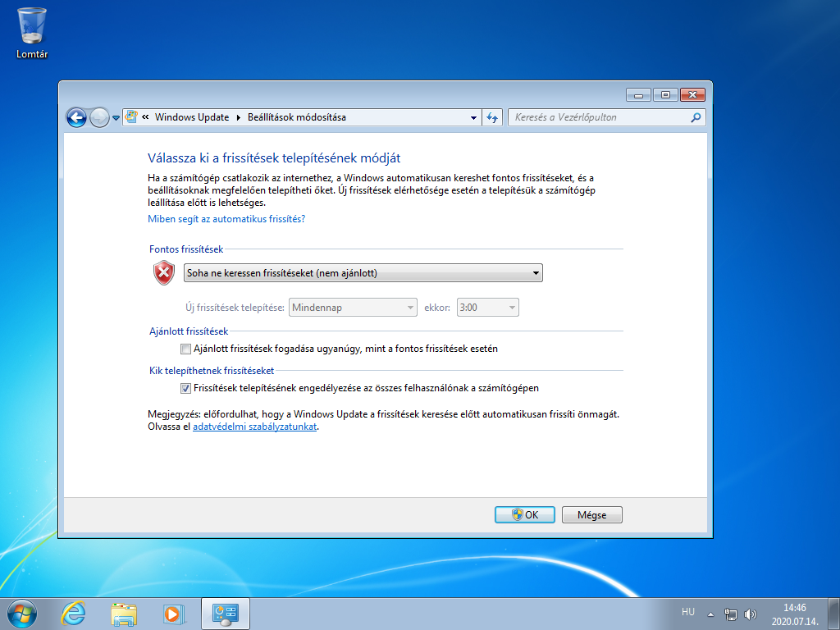840x630 pixels.
Task: Go back with the navigation arrow
Action: point(76,117)
